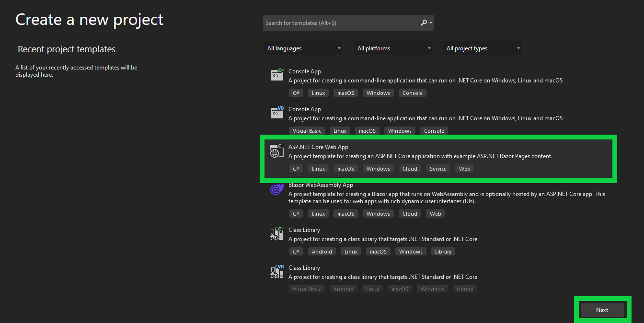Click the Linux tag under Visual Basic Console App
The image size is (644, 323).
[x=340, y=131]
